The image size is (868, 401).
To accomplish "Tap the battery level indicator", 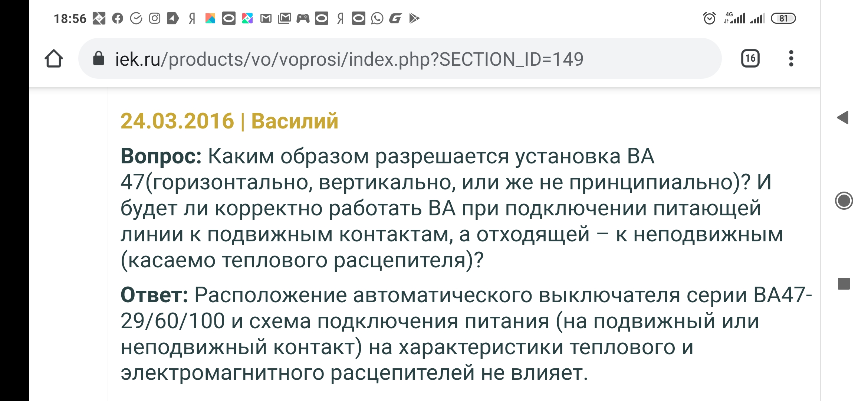I will 783,18.
